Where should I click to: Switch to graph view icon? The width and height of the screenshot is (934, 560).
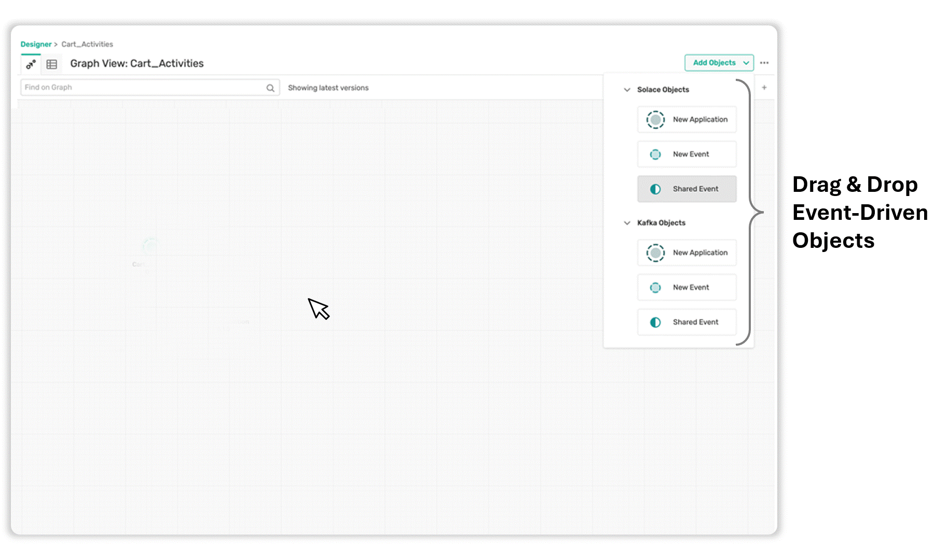pyautogui.click(x=31, y=64)
